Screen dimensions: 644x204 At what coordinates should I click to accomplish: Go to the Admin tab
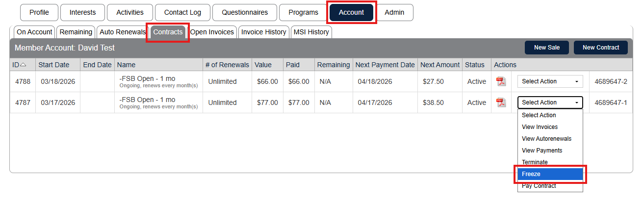[394, 13]
